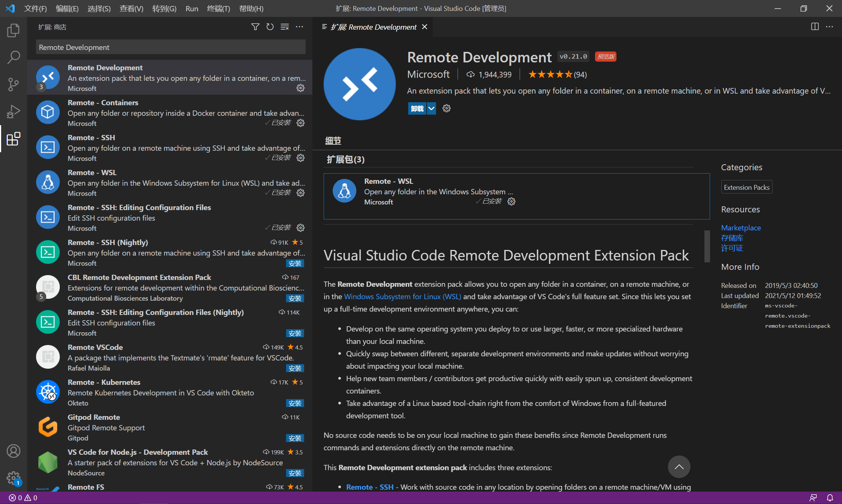Image resolution: width=842 pixels, height=504 pixels.
Task: Click the filter extensions funnel icon
Action: pyautogui.click(x=255, y=27)
